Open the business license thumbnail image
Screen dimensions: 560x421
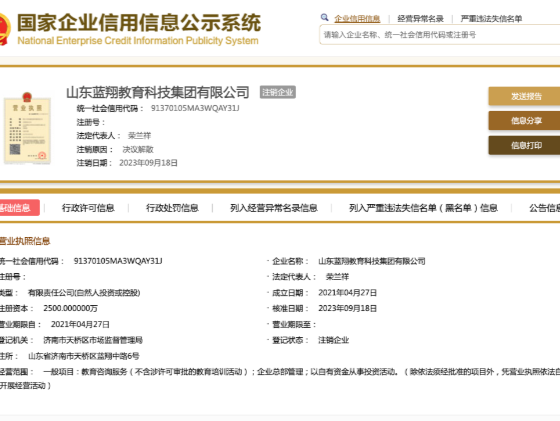pyautogui.click(x=27, y=128)
